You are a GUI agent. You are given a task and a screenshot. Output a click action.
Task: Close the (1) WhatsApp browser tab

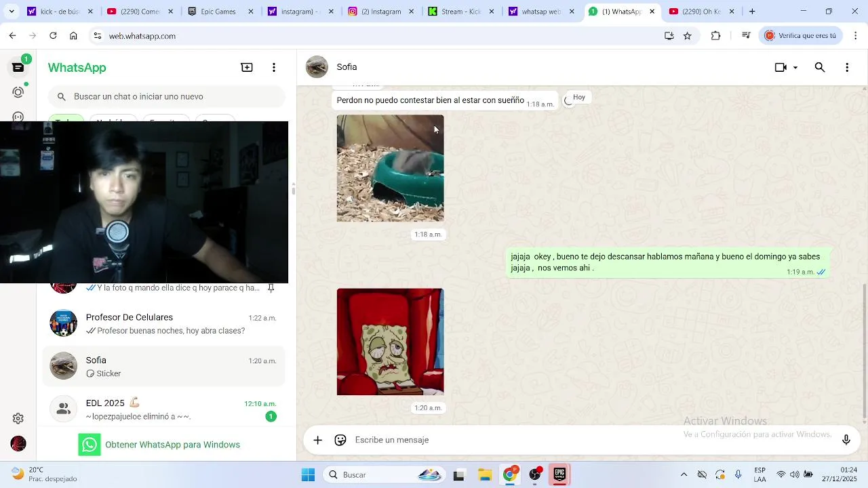[x=652, y=12]
